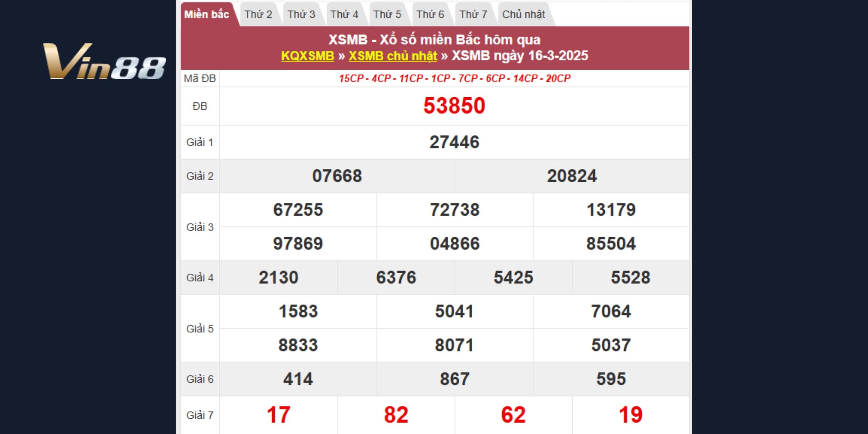The height and width of the screenshot is (434, 868).
Task: Click Giải 3 number 13179
Action: [611, 210]
